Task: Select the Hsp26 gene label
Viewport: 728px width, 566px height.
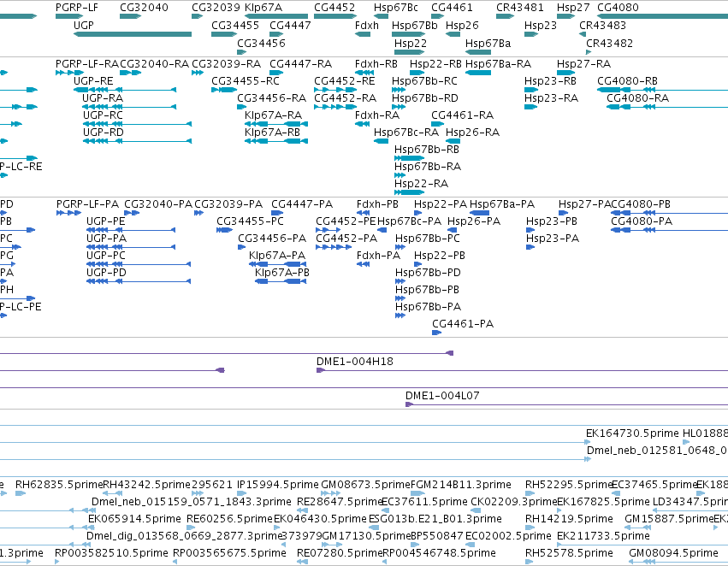Action: coord(462,25)
